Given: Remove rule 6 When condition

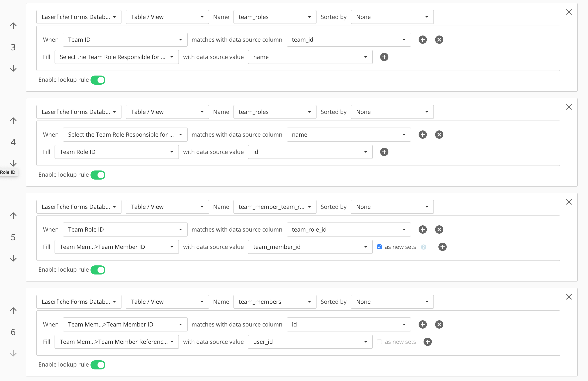Looking at the screenshot, I should [x=439, y=324].
